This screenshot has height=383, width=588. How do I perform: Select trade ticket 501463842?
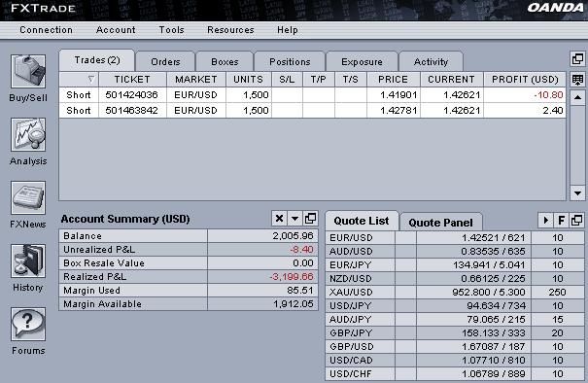pos(131,111)
